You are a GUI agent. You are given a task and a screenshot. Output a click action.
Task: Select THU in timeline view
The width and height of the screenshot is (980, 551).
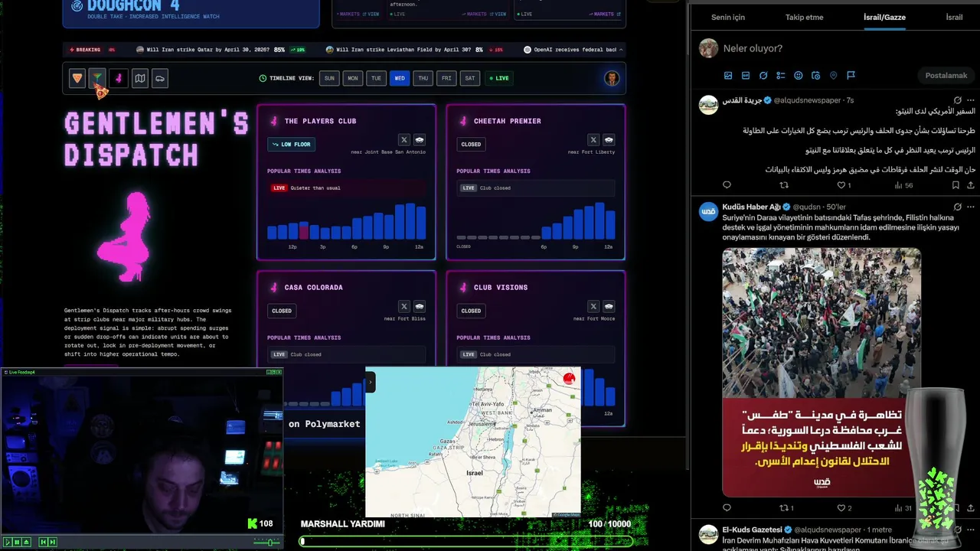pyautogui.click(x=423, y=78)
